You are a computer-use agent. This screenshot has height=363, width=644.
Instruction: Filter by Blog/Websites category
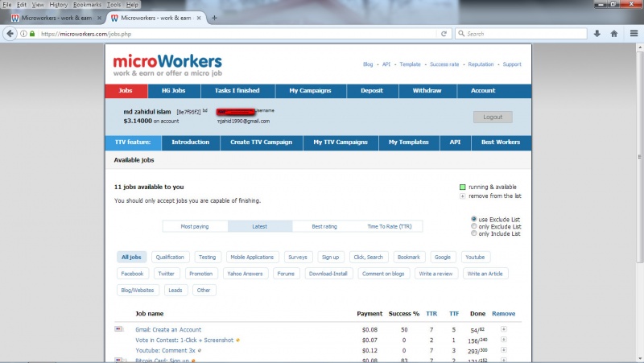(137, 290)
